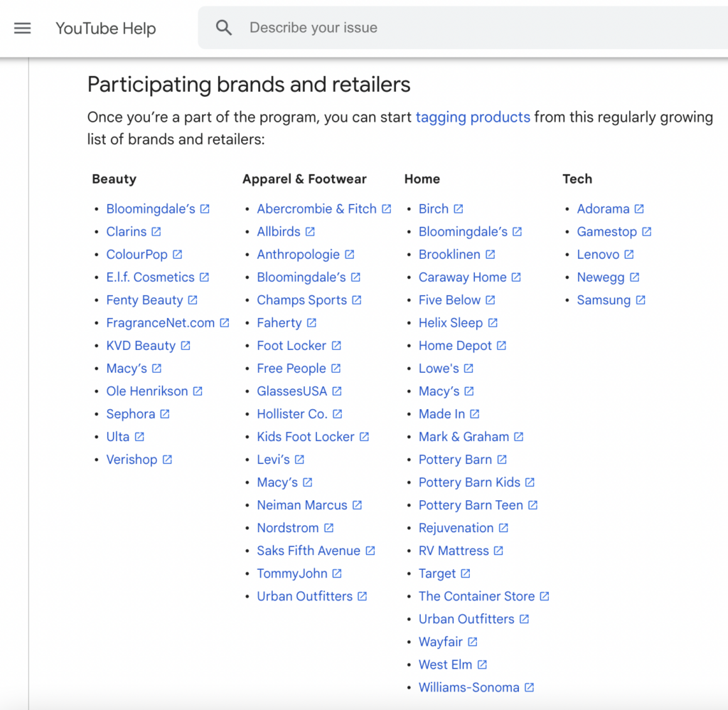This screenshot has height=710, width=728.
Task: Click the external-link icon beside Sephora
Action: [164, 413]
